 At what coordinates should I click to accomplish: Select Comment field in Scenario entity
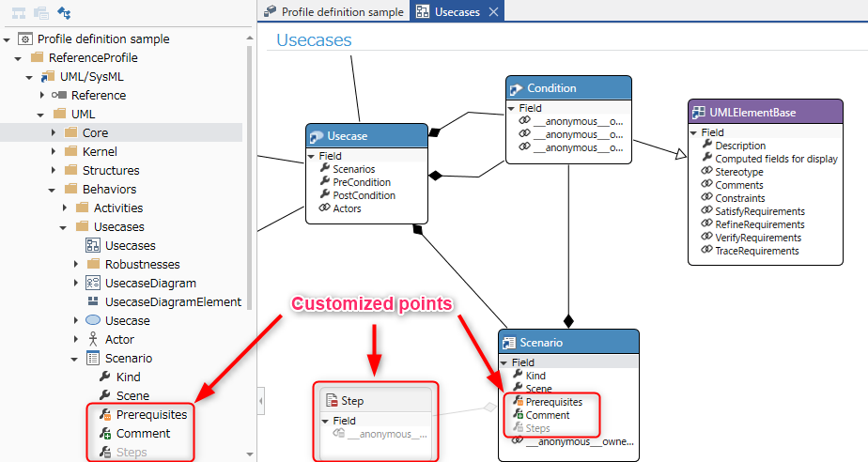click(x=548, y=415)
